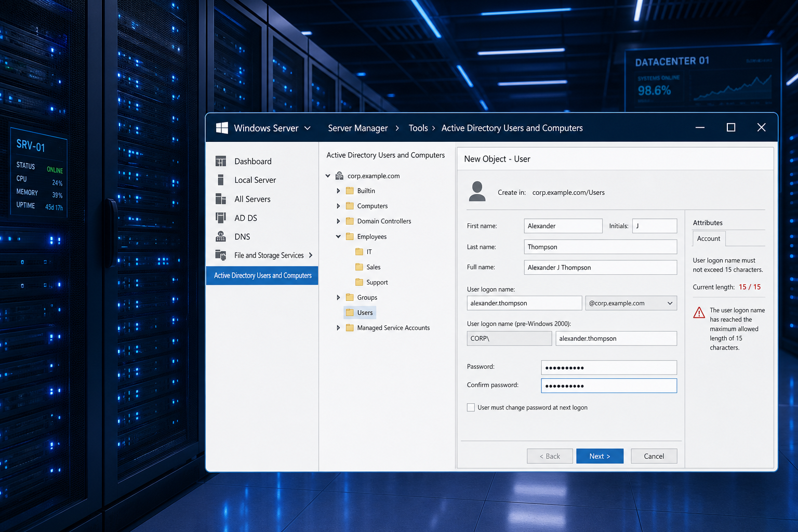Select the All Servers label in sidebar
This screenshot has width=798, height=532.
pyautogui.click(x=252, y=199)
